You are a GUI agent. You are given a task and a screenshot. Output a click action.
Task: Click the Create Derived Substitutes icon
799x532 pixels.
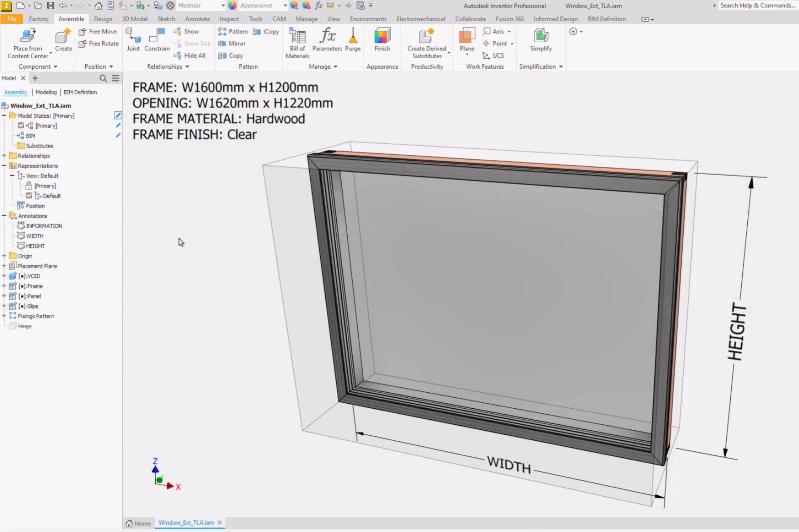(427, 37)
